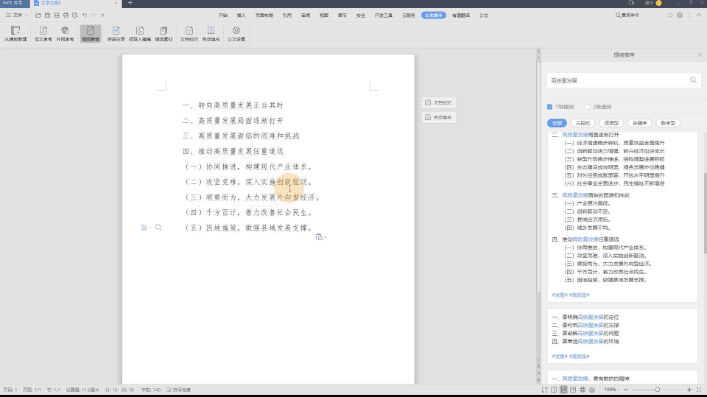This screenshot has height=397, width=707.
Task: Uncheck the level-1 outline checkbox
Action: click(549, 107)
